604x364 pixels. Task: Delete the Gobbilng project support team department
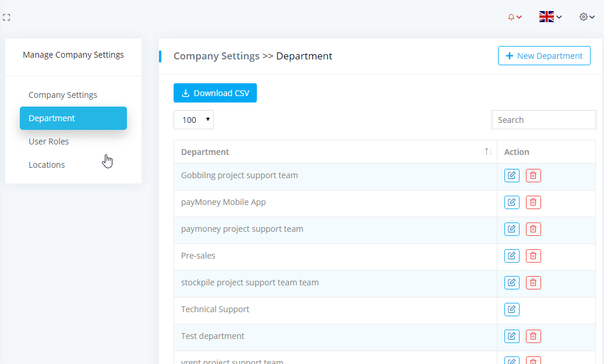tap(533, 175)
